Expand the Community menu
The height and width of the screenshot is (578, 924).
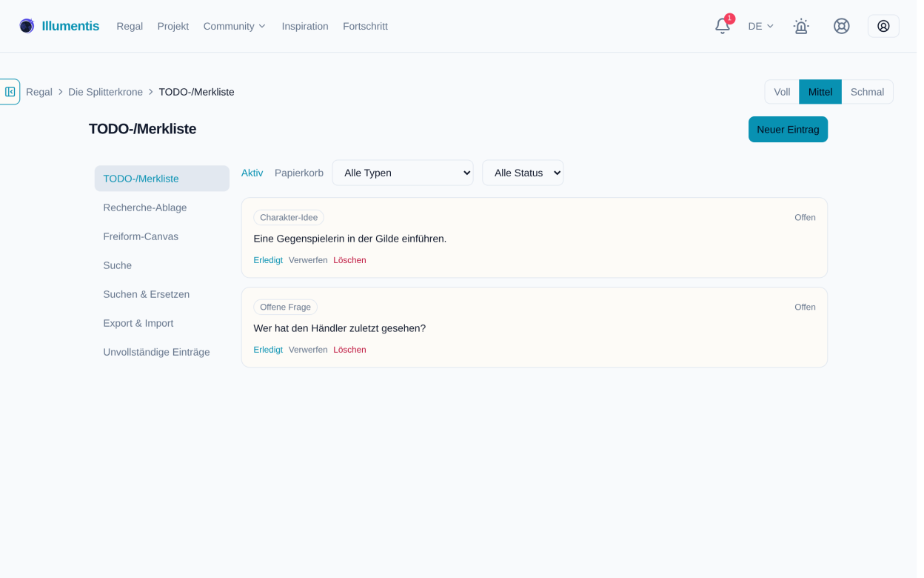tap(235, 26)
